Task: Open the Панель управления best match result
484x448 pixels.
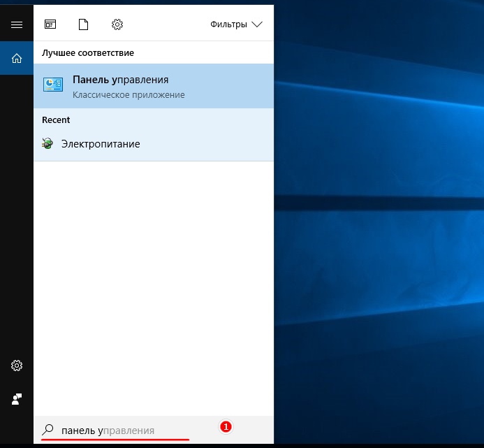Action: click(154, 86)
